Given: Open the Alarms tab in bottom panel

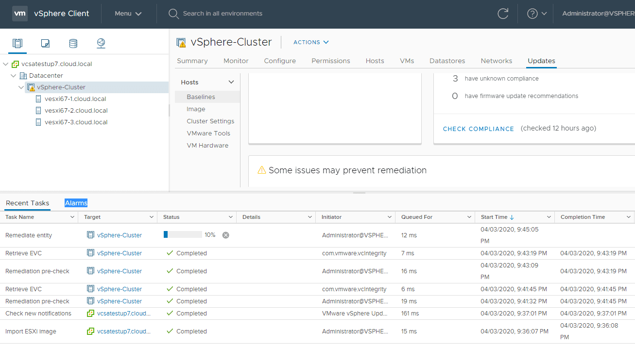Looking at the screenshot, I should click(x=76, y=203).
